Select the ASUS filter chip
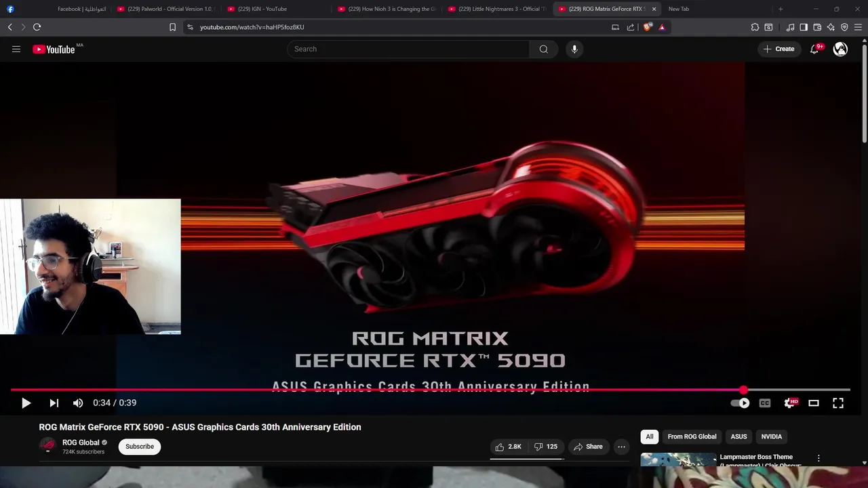868x488 pixels. pyautogui.click(x=738, y=436)
